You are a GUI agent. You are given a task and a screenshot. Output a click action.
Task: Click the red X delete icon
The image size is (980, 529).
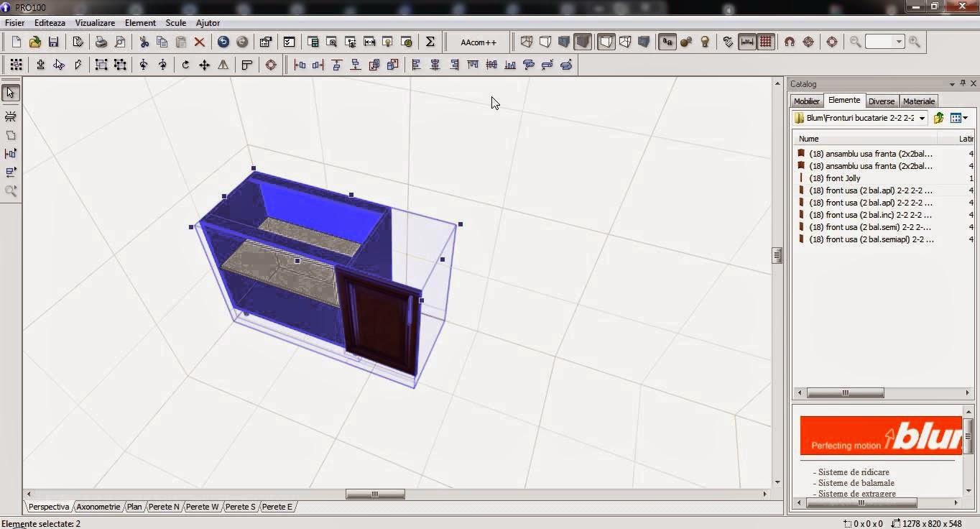(200, 42)
